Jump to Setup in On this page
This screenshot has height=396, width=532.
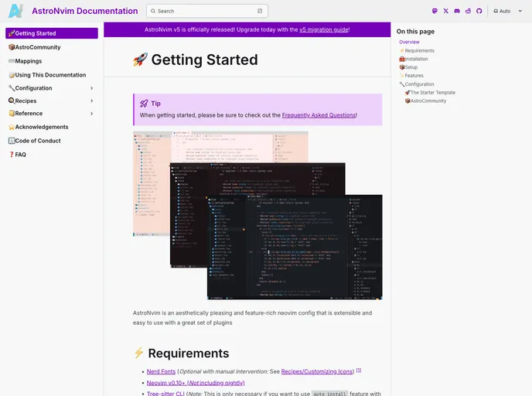pyautogui.click(x=408, y=67)
